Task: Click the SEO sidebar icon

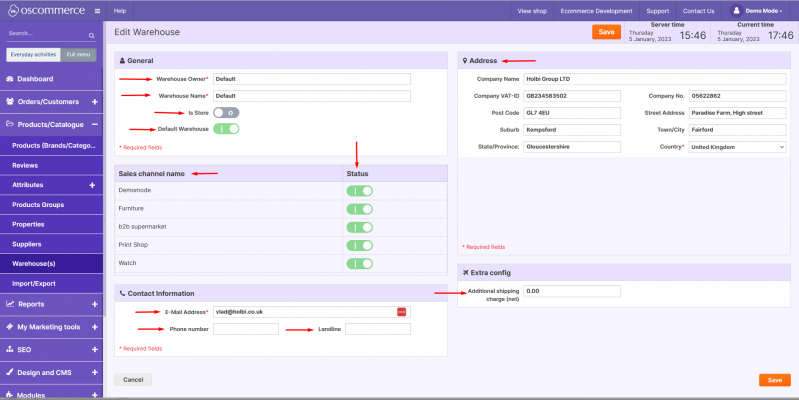Action: point(10,350)
